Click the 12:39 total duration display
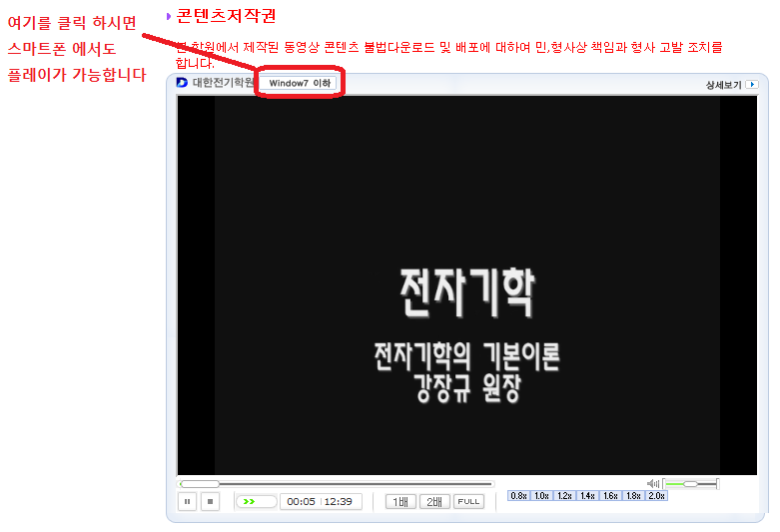 point(339,502)
